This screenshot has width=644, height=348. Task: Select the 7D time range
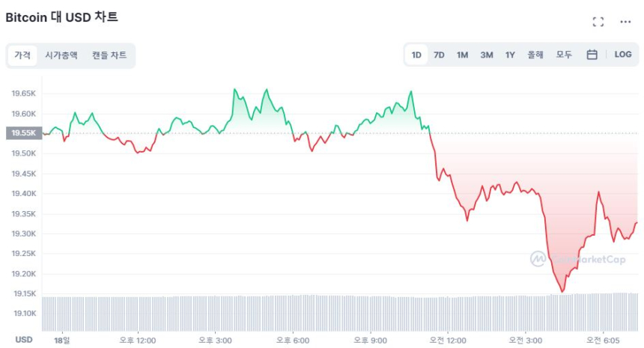pyautogui.click(x=439, y=55)
